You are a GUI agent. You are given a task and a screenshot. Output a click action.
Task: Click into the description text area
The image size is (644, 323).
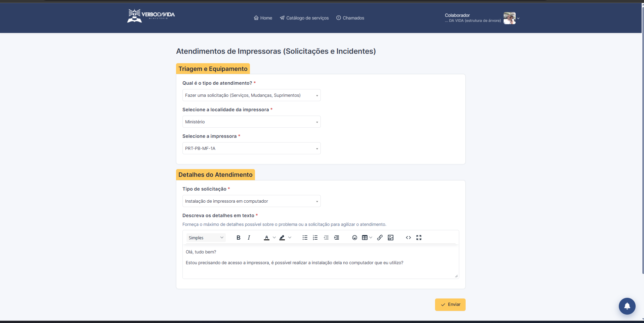[321, 262]
